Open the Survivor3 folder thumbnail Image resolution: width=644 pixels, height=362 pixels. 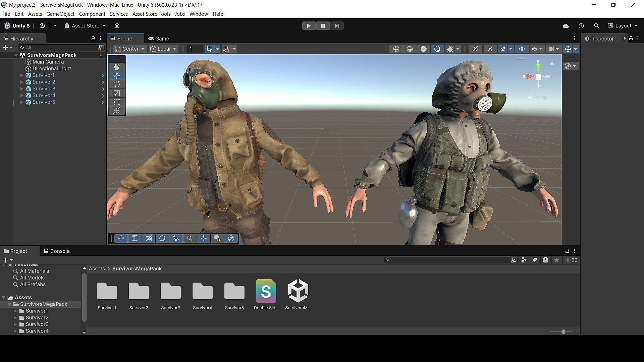click(170, 291)
